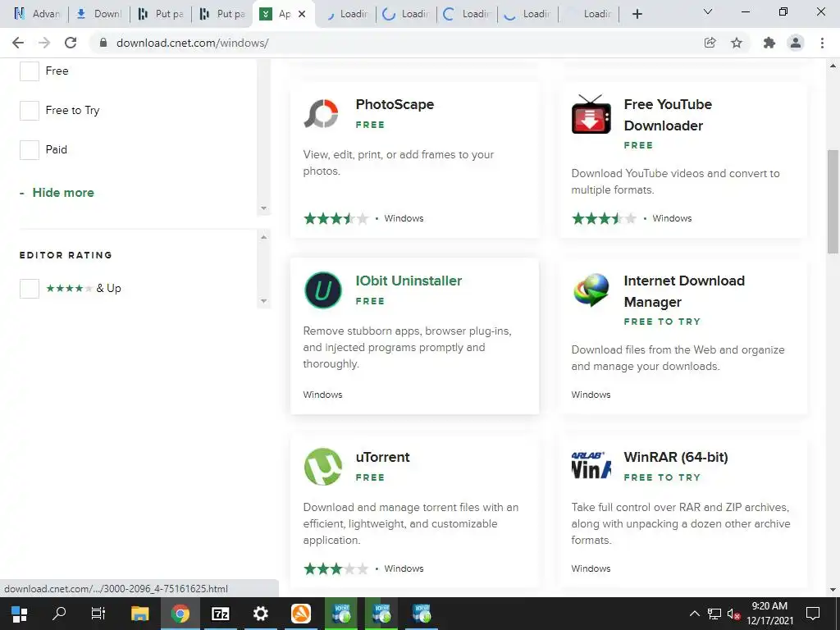Click the page's vertical scrollbar thumb
Screen dimensions: 840x630
tap(833, 201)
